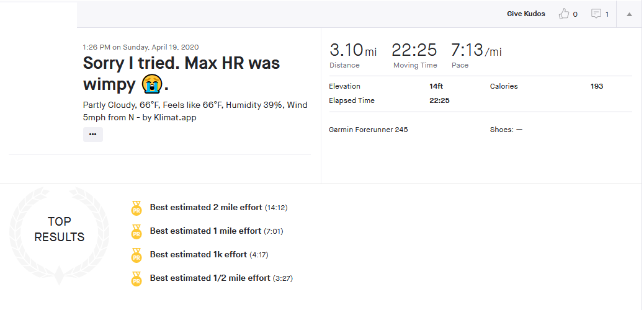Click the PR medal for 1 mile effort

coord(136,232)
